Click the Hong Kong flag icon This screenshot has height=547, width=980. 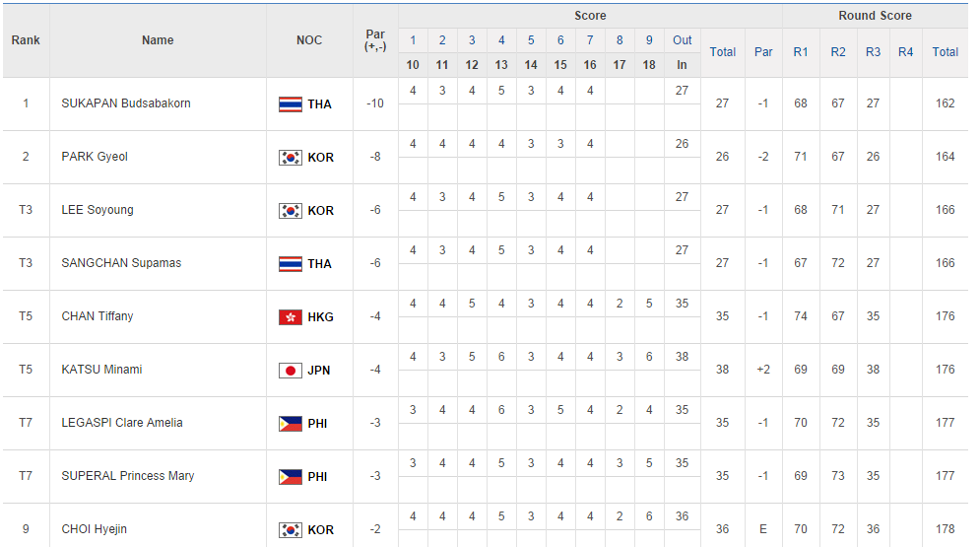tap(291, 317)
